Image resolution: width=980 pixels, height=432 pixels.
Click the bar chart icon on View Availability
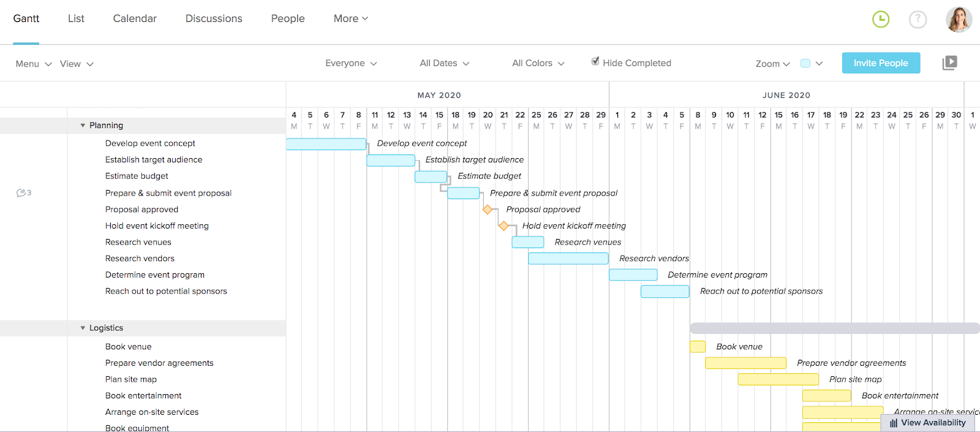(894, 422)
